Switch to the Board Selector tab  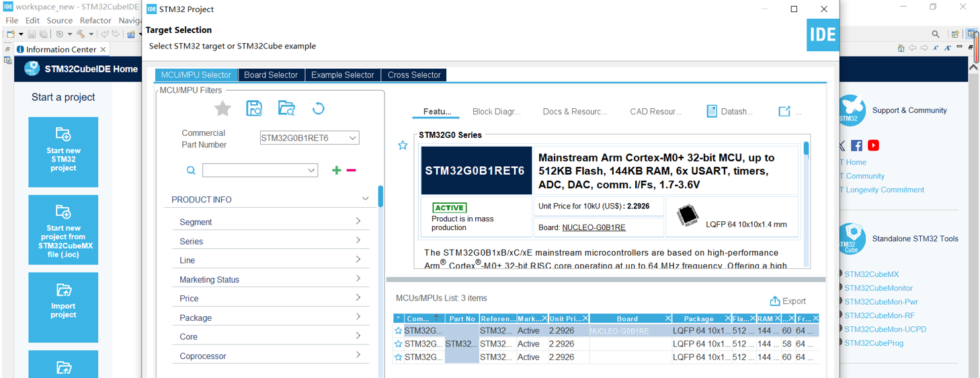coord(271,75)
